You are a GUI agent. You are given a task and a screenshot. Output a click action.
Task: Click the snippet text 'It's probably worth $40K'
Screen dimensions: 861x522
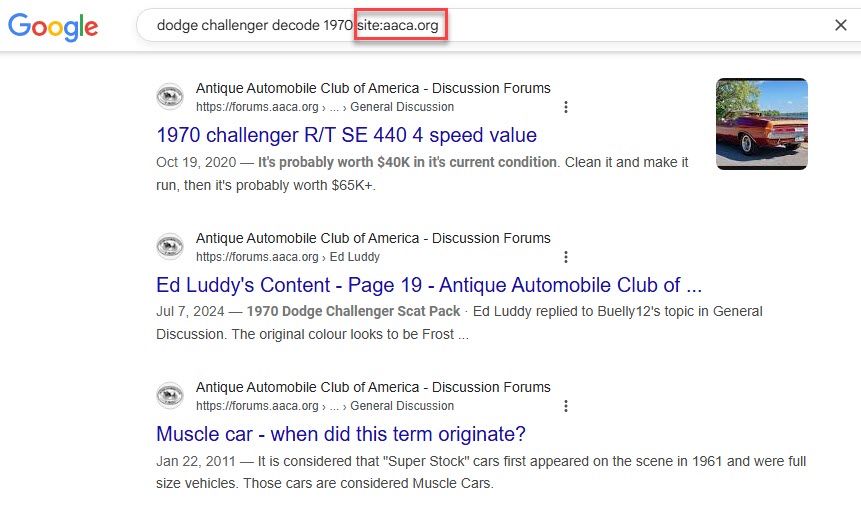[x=334, y=162]
